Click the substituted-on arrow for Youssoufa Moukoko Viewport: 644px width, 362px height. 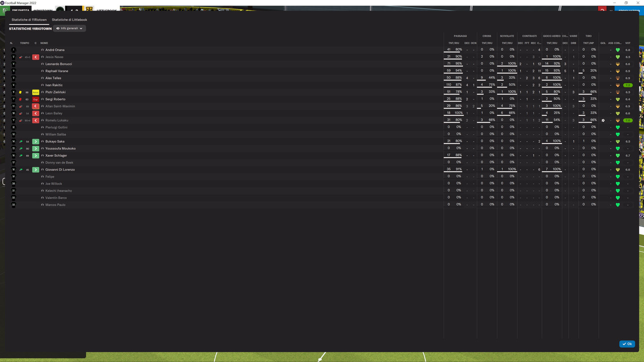point(36,149)
